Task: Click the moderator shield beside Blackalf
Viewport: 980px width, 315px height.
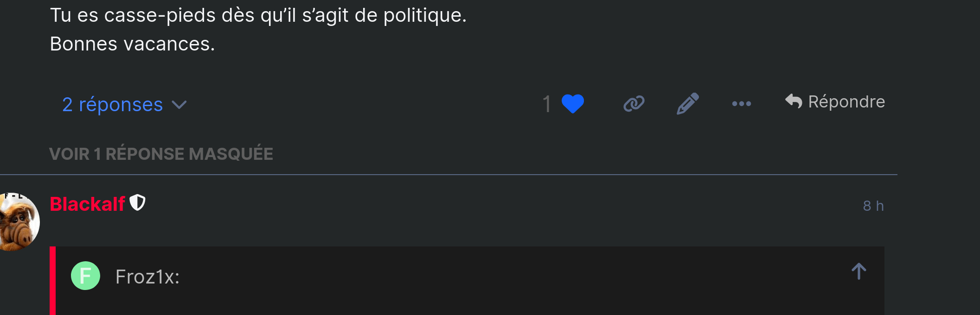Action: click(x=137, y=203)
